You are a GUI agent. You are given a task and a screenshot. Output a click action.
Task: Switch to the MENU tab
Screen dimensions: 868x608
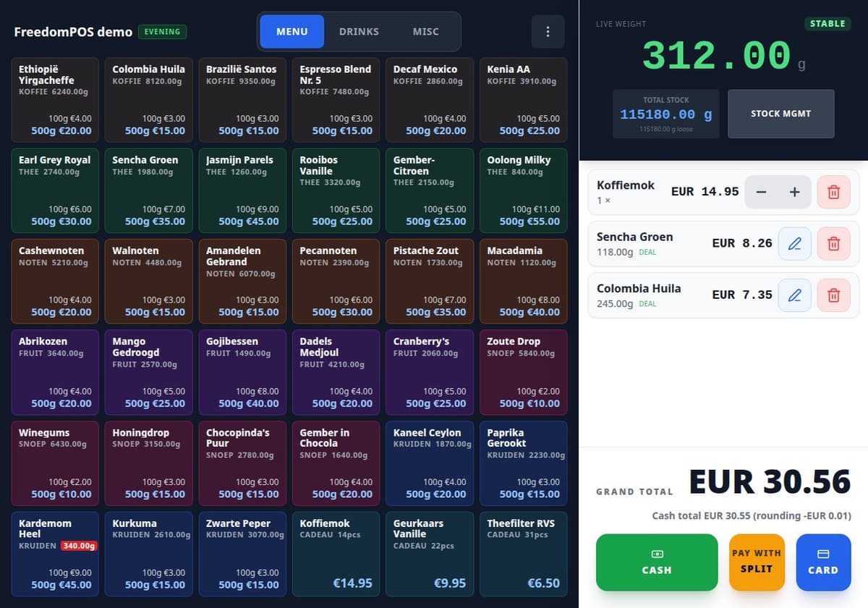292,32
